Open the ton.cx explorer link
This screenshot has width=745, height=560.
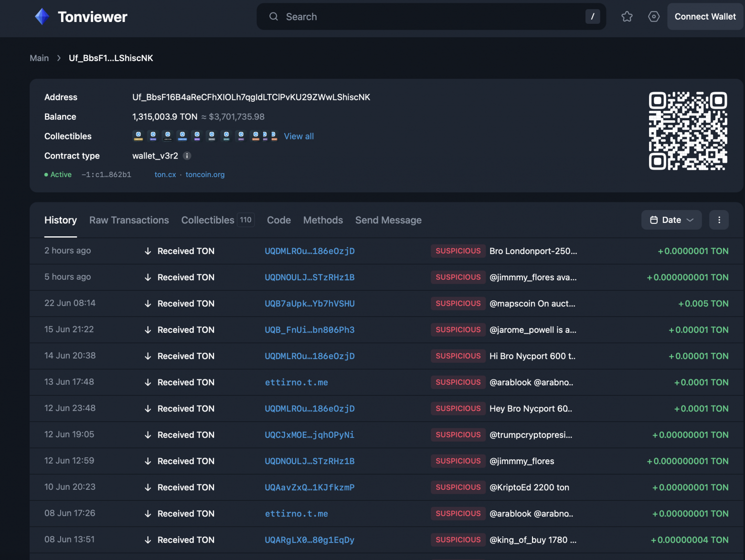pyautogui.click(x=165, y=175)
